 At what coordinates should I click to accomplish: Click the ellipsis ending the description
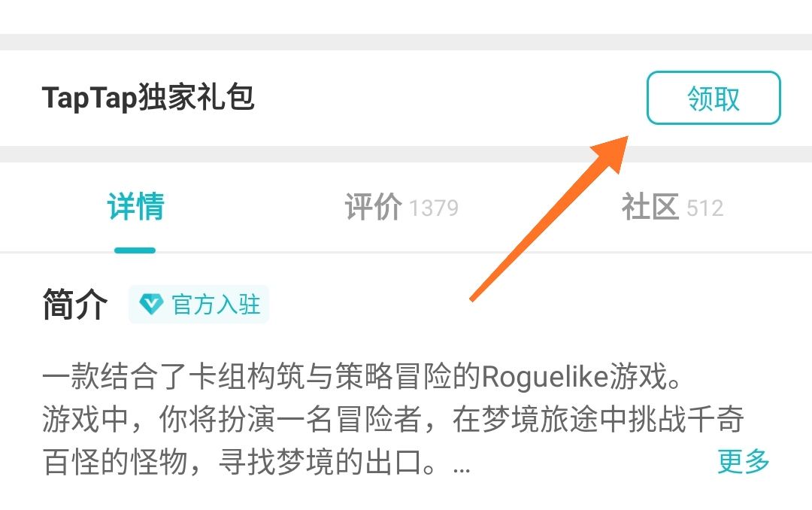point(462,469)
